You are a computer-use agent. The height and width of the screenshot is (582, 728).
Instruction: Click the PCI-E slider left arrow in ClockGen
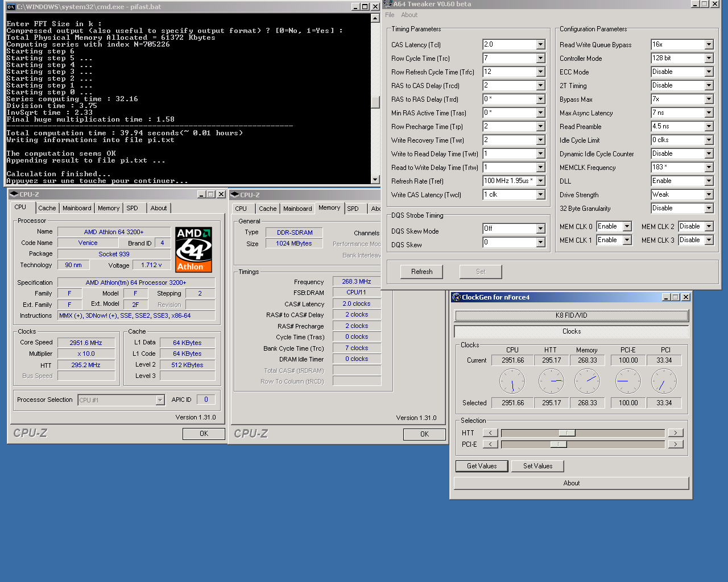click(x=490, y=444)
